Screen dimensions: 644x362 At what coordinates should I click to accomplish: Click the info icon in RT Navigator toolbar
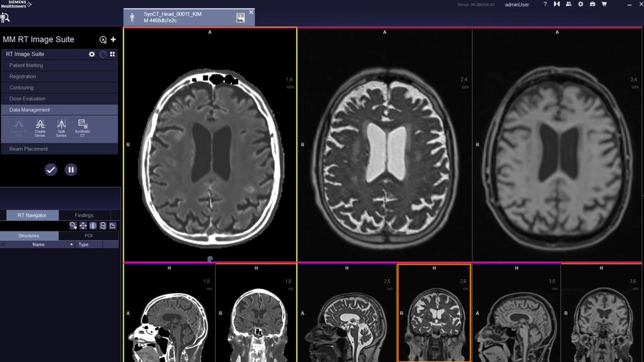tap(93, 224)
